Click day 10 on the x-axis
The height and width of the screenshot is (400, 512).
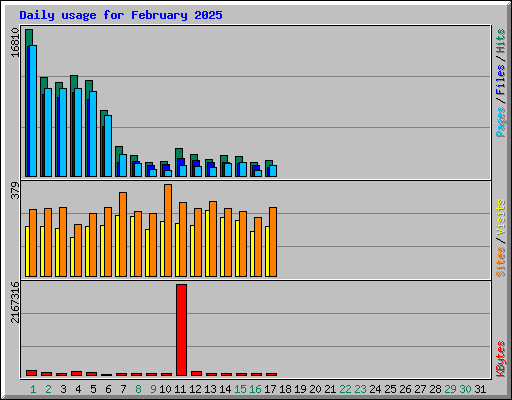pos(165,389)
